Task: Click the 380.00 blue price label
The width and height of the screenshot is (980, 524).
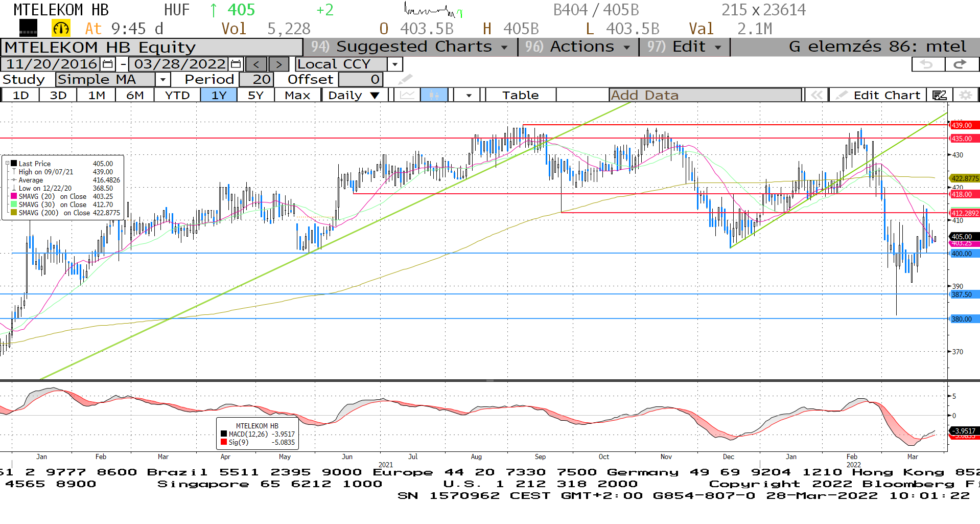Action: (x=964, y=319)
